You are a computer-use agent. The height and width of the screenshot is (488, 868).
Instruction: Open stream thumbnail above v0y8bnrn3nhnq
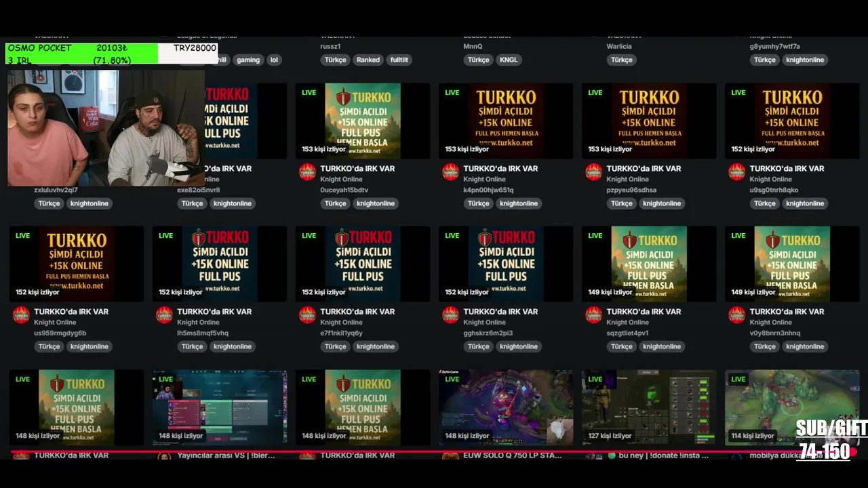tap(792, 264)
